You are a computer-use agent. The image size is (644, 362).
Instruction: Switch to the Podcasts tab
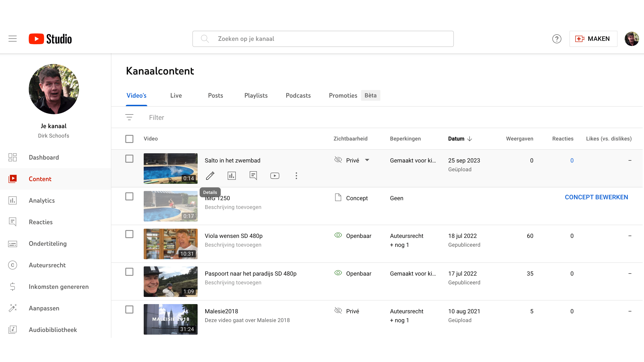pos(298,95)
